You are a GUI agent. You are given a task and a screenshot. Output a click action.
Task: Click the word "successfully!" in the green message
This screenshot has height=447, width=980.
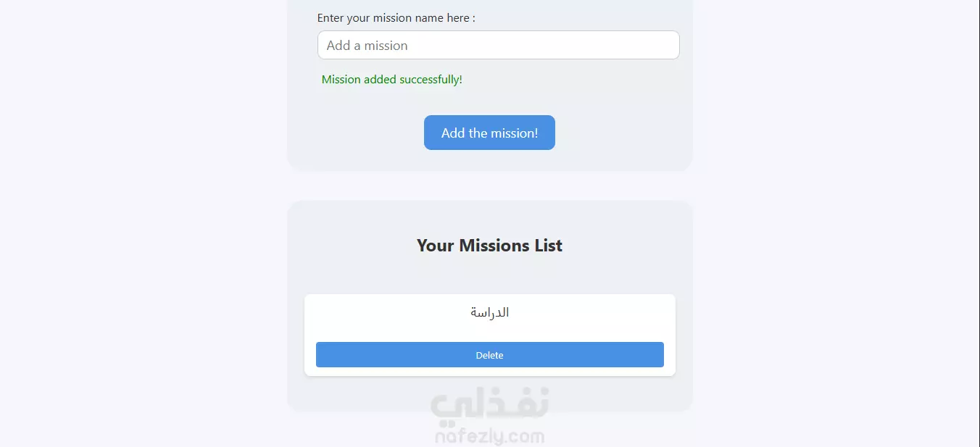pyautogui.click(x=431, y=80)
